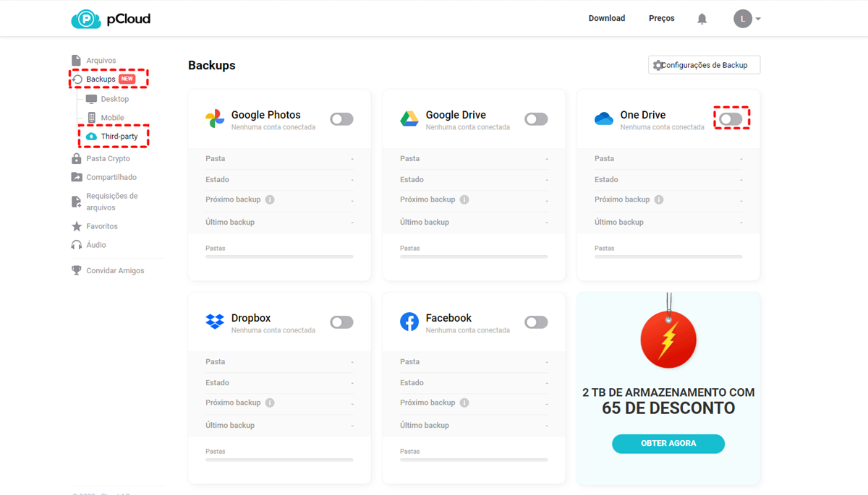Click the Dropbox logo icon
Screen dimensions: 868x495
click(215, 322)
